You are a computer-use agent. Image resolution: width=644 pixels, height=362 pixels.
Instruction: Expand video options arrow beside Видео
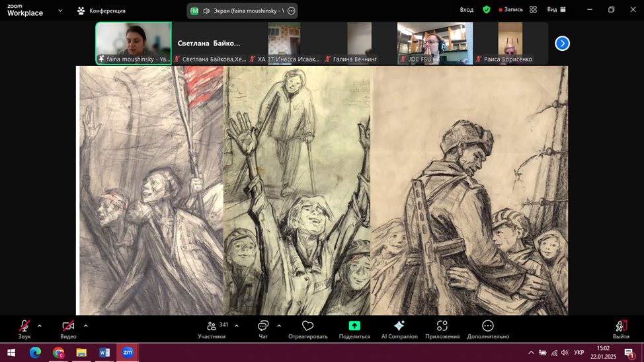(85, 326)
